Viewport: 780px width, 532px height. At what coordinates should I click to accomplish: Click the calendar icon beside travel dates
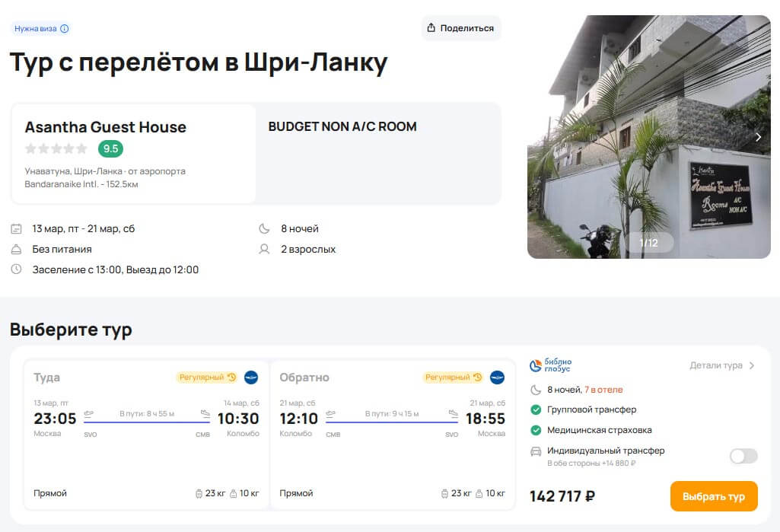point(17,229)
